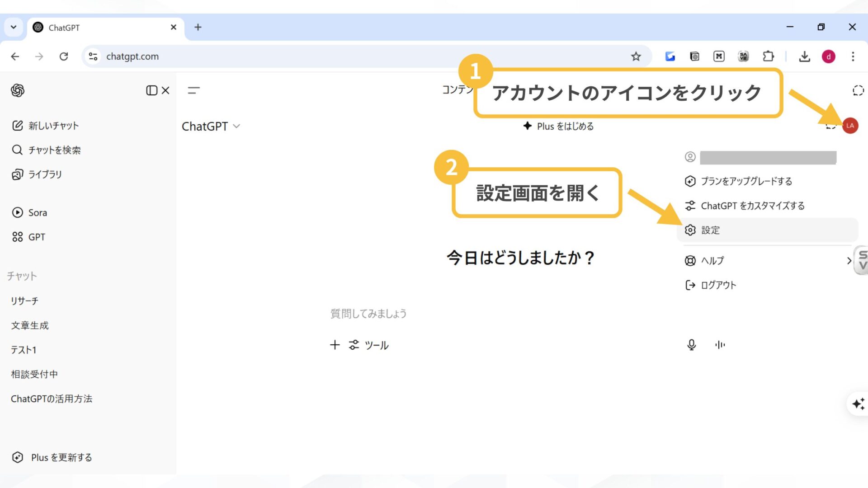Screen dimensions: 868x488
Task: Open the GPT section in the sidebar
Action: [36, 236]
